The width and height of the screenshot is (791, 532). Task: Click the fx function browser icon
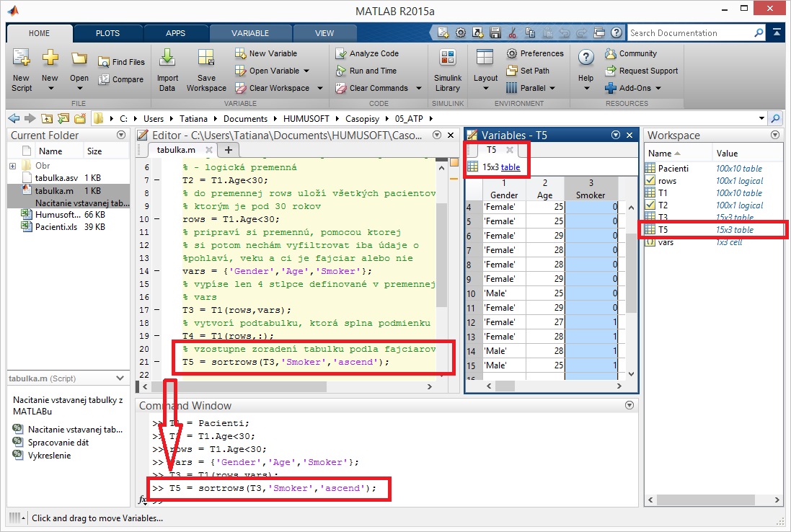click(143, 500)
